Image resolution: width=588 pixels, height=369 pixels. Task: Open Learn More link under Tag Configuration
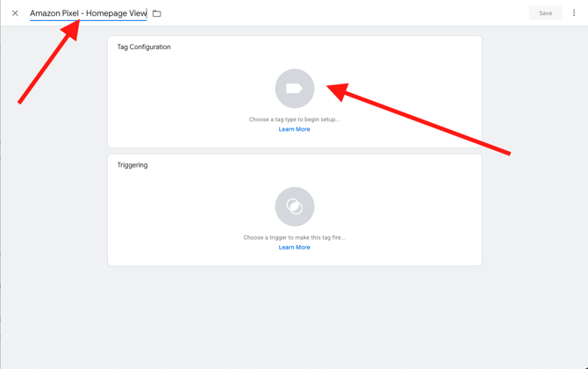point(294,129)
